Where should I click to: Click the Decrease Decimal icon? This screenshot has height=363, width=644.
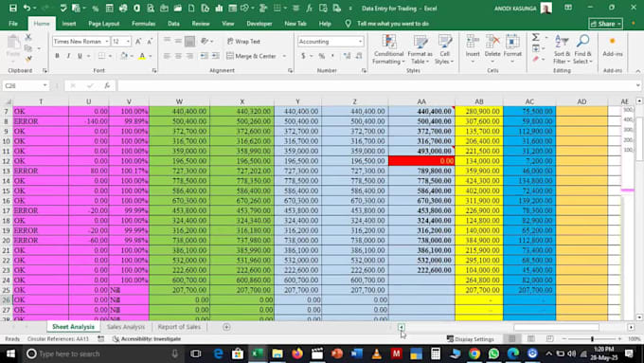click(359, 56)
